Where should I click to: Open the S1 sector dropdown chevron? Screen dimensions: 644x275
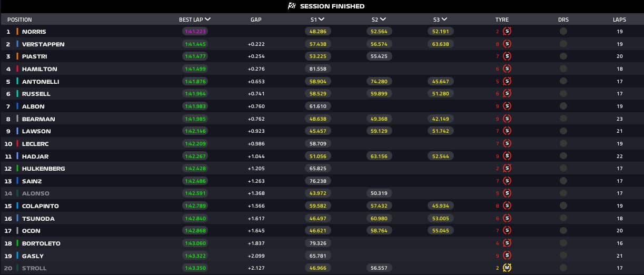pos(321,19)
